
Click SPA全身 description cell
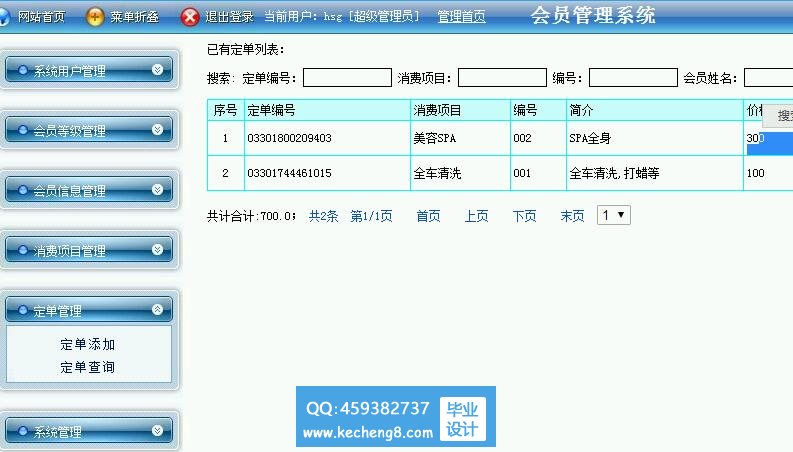(x=590, y=138)
